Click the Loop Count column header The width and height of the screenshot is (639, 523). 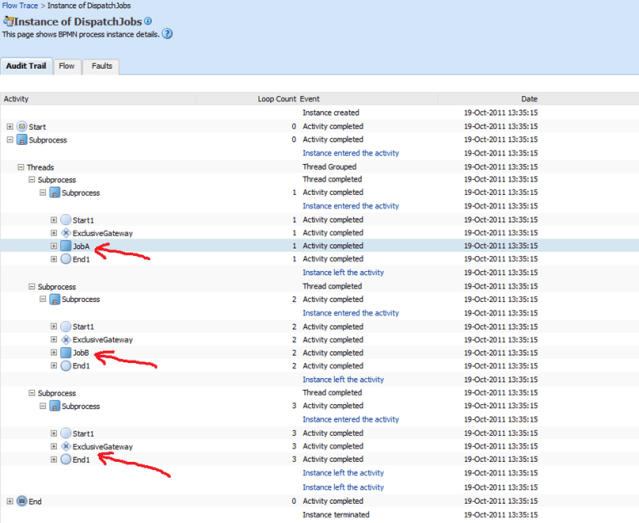tap(276, 99)
